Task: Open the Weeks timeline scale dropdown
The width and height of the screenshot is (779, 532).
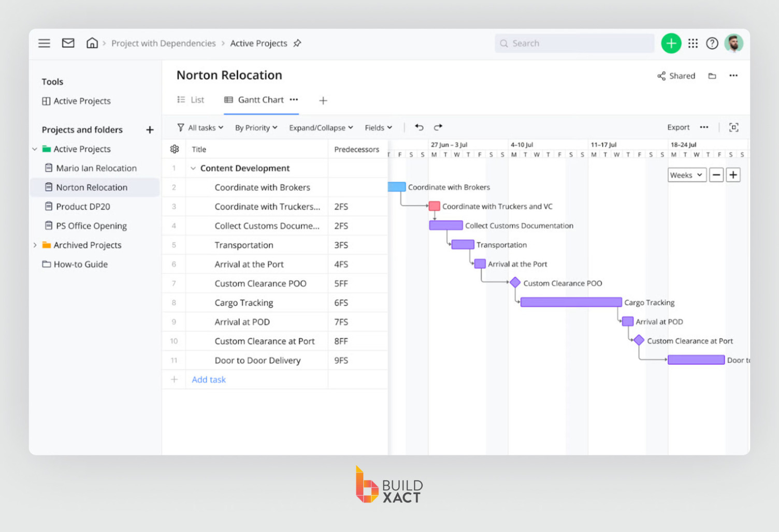Action: pyautogui.click(x=686, y=174)
